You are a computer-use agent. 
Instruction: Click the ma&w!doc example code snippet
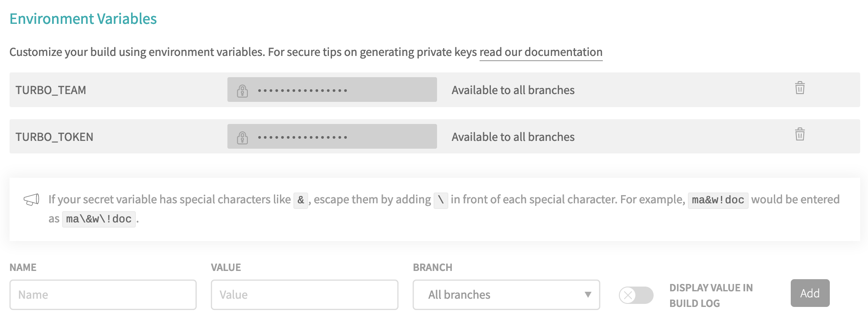(x=718, y=200)
